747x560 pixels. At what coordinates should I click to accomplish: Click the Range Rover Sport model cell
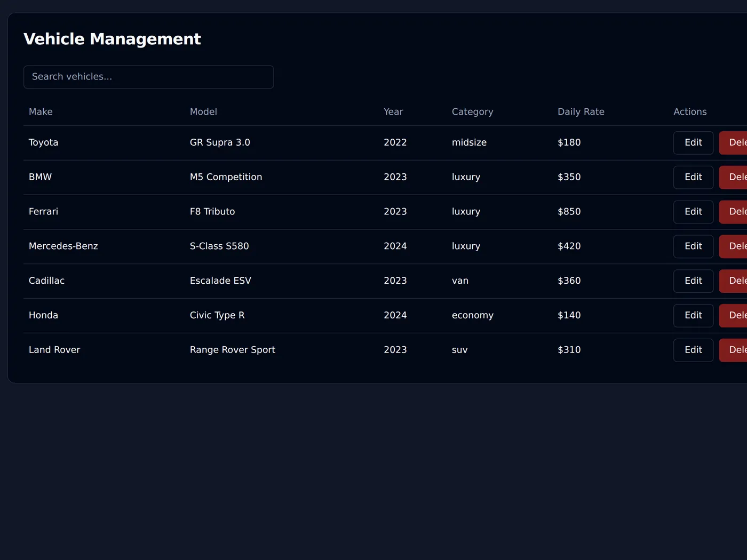[x=233, y=350]
